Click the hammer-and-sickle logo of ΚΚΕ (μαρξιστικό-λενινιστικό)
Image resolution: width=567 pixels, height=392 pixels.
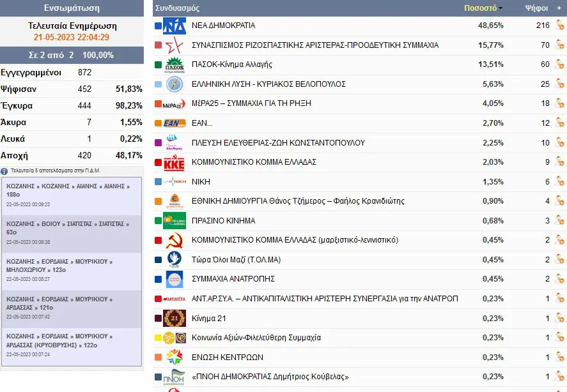pos(175,240)
